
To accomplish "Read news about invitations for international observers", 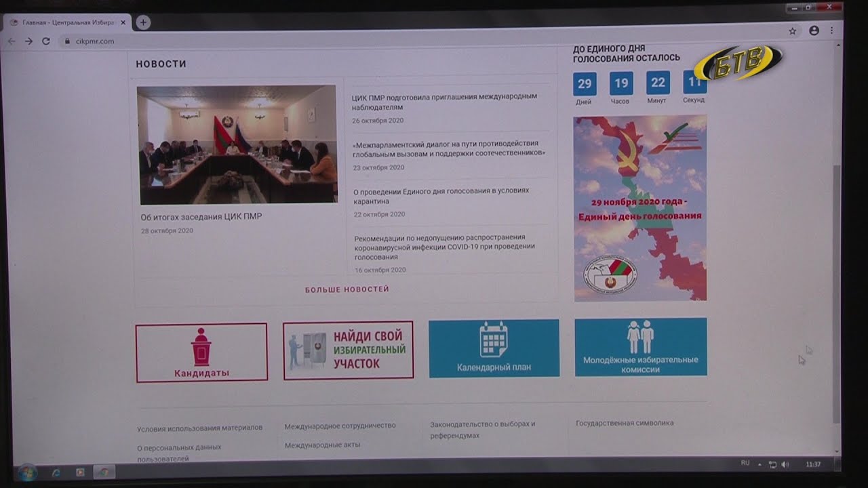I will (443, 102).
